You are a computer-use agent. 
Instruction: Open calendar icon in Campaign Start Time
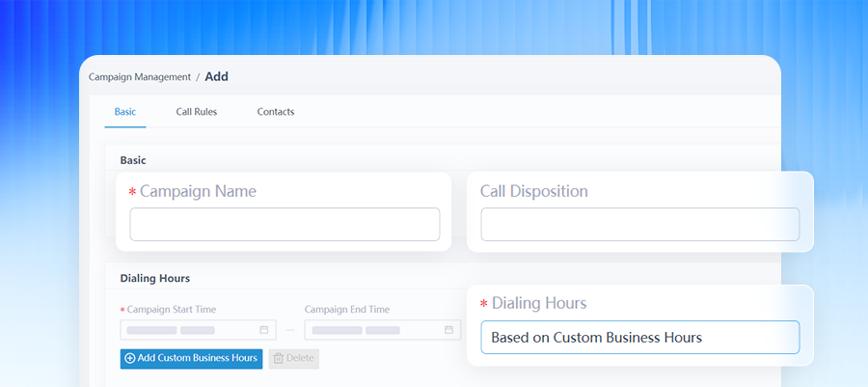[264, 330]
